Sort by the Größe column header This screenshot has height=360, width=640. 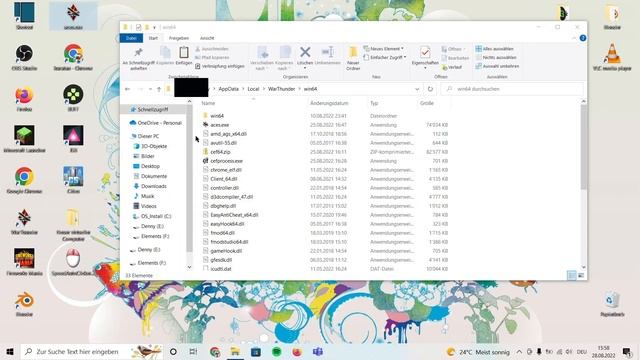[x=427, y=103]
